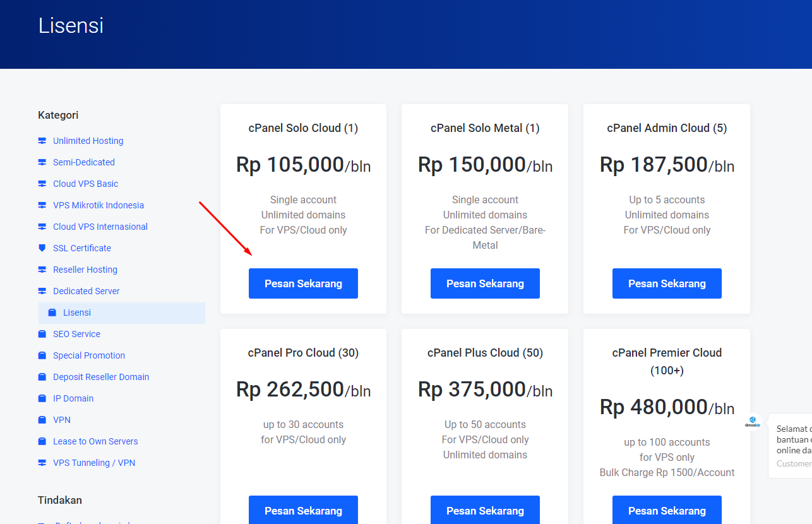
Task: Click the shield icon beside SSL Certificate
Action: pos(42,248)
